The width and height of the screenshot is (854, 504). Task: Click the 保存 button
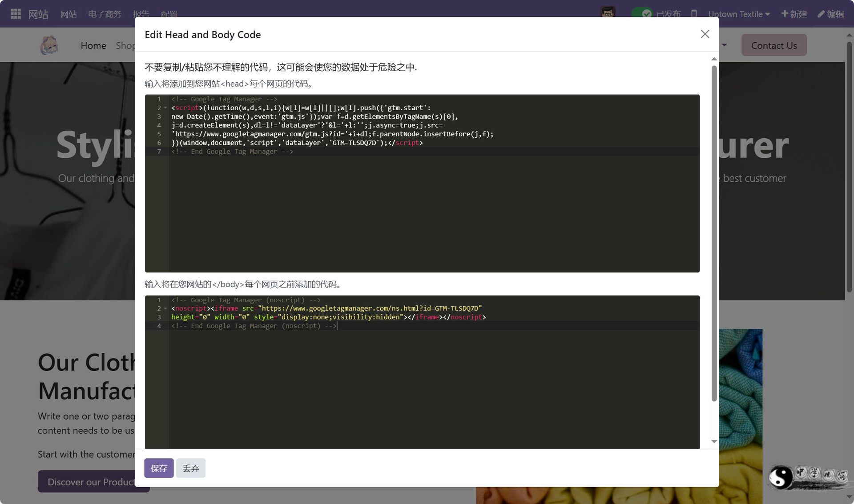coord(159,468)
